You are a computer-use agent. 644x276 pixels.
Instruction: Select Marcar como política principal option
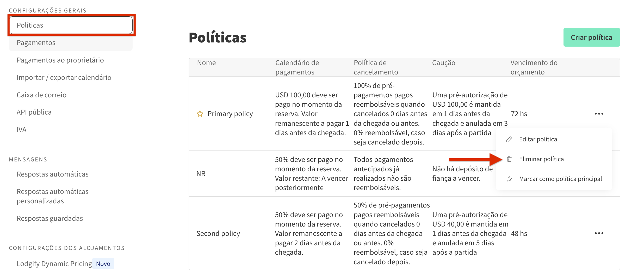[x=561, y=179]
